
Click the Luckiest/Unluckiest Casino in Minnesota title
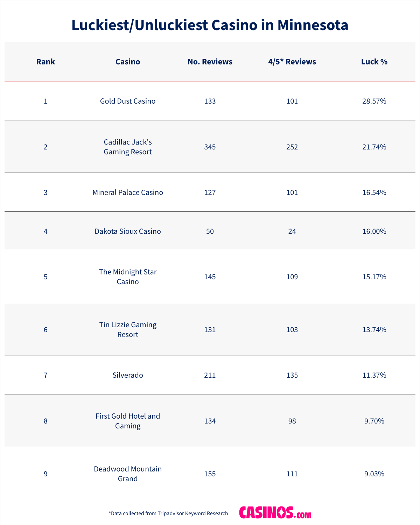click(x=210, y=25)
